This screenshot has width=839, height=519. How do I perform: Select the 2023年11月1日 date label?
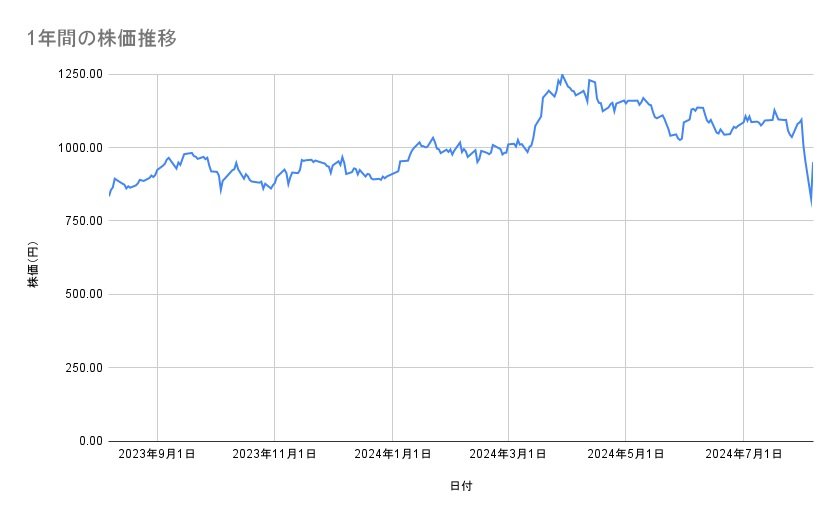coord(274,455)
